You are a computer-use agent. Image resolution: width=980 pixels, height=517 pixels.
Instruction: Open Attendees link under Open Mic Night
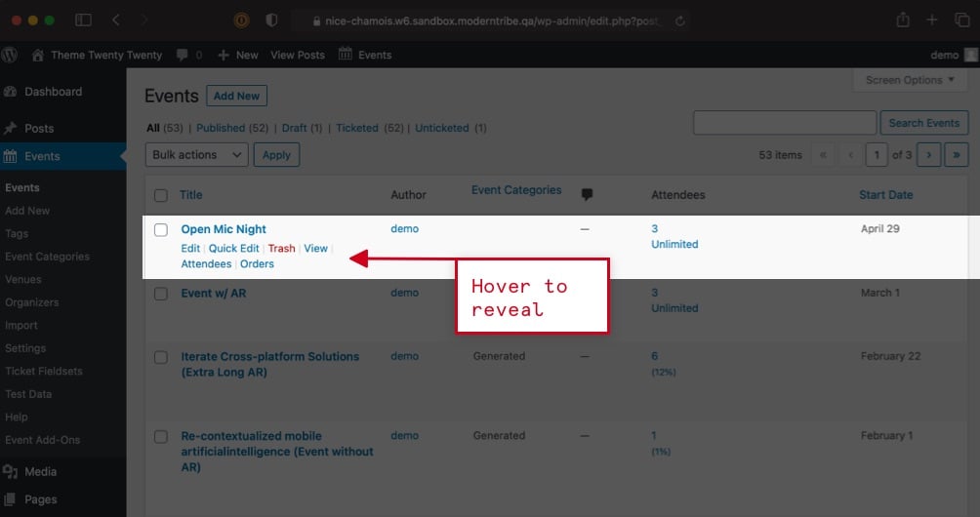tap(206, 264)
